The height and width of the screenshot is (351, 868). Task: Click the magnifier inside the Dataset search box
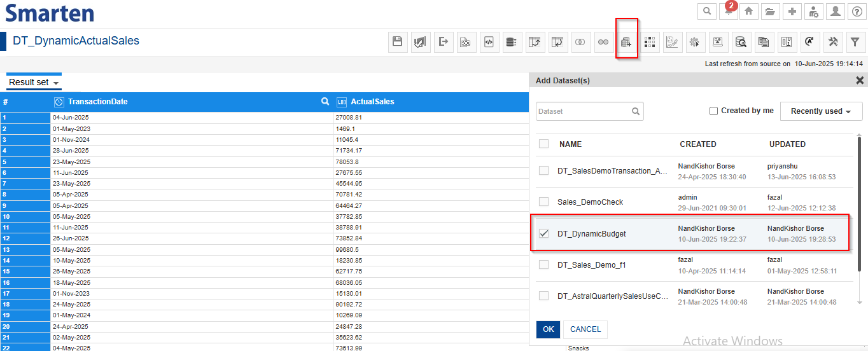pyautogui.click(x=636, y=111)
